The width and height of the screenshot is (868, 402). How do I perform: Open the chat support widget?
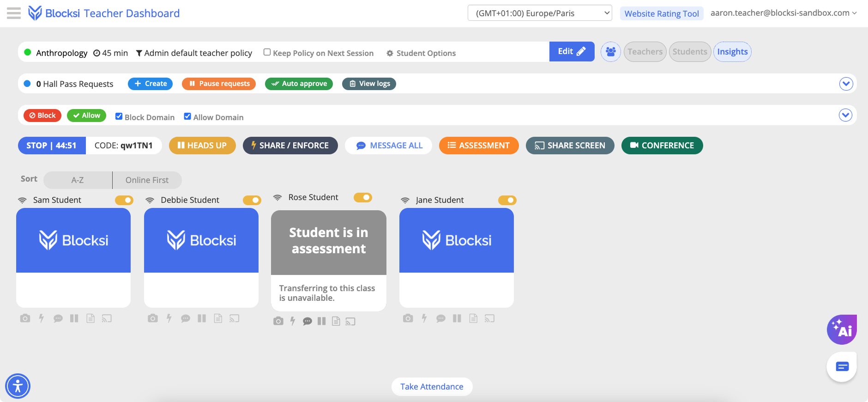(x=842, y=367)
